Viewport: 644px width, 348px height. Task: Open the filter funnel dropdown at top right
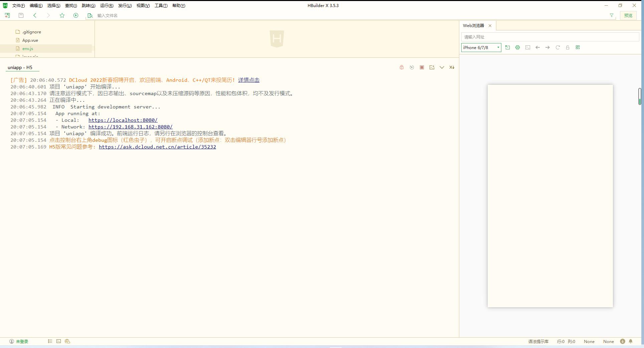click(x=612, y=15)
